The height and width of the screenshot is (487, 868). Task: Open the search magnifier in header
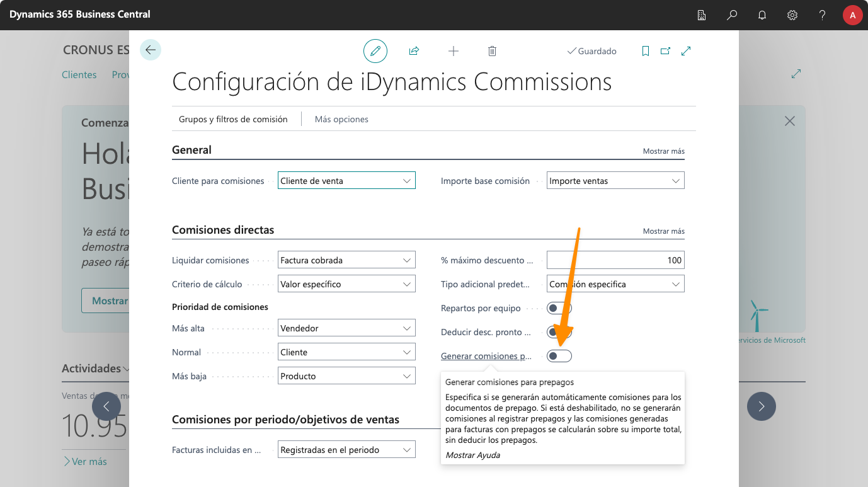(x=732, y=15)
